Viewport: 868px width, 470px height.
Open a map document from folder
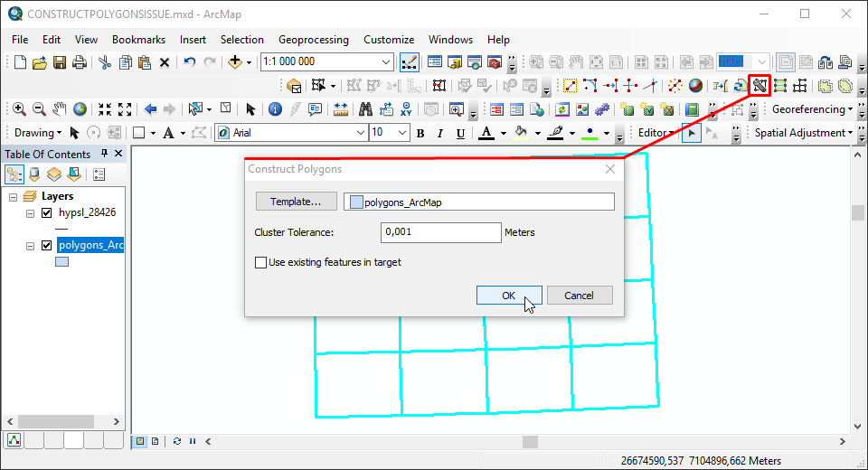(39, 62)
